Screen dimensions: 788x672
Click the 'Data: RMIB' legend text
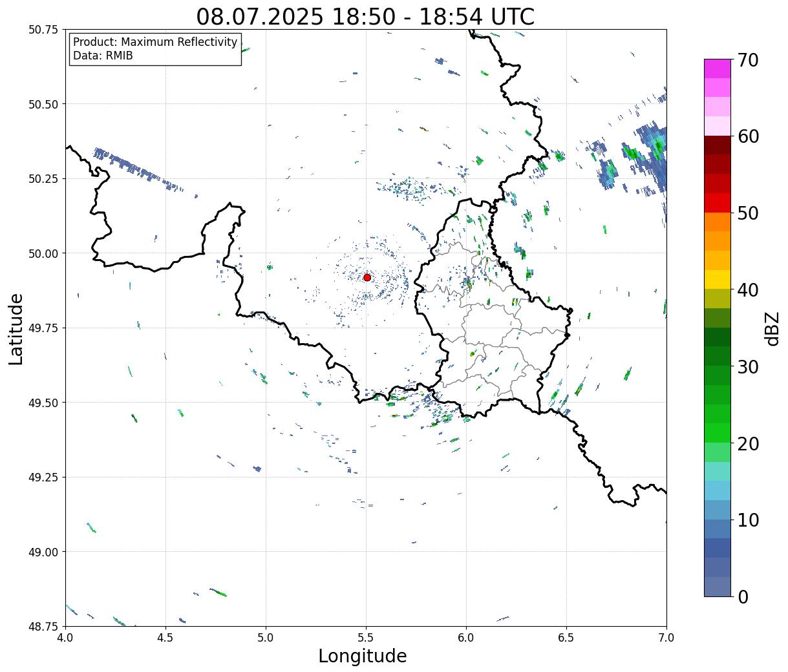pos(103,56)
